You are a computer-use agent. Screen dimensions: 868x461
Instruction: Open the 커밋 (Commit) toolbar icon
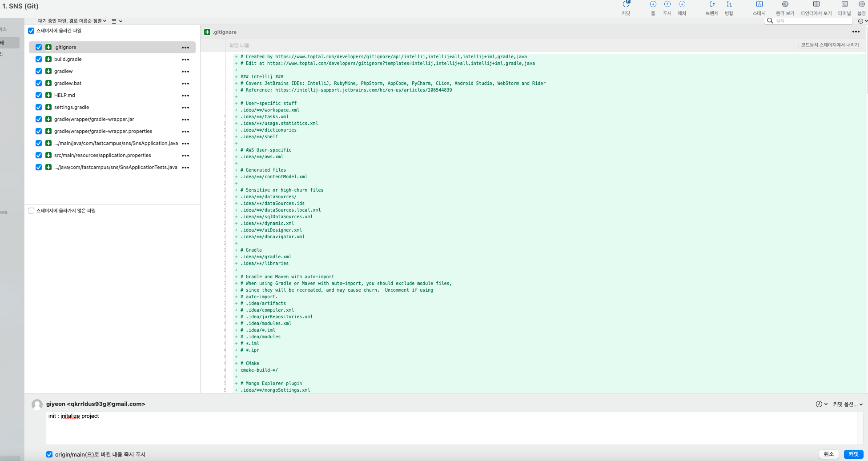pos(626,4)
